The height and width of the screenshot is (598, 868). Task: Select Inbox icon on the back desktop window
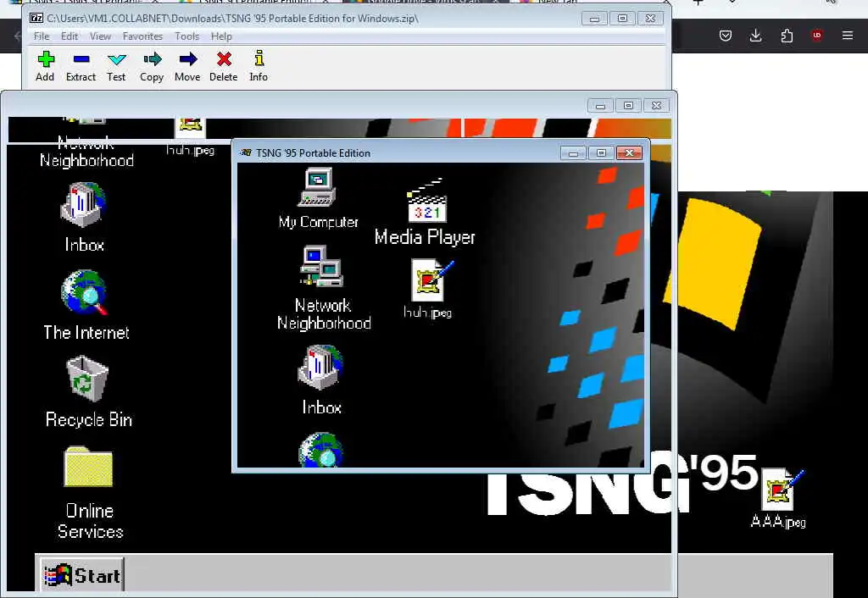[83, 205]
